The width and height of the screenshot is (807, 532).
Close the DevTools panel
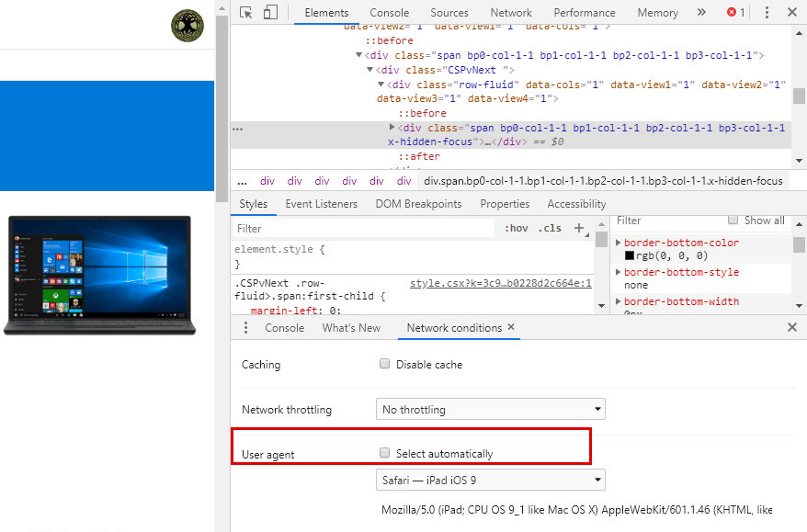click(792, 12)
